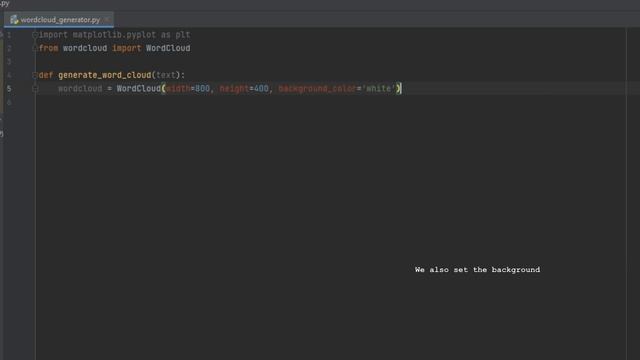This screenshot has width=640, height=360.
Task: Click the 'wordcloud' variable on line 5
Action: (80, 89)
